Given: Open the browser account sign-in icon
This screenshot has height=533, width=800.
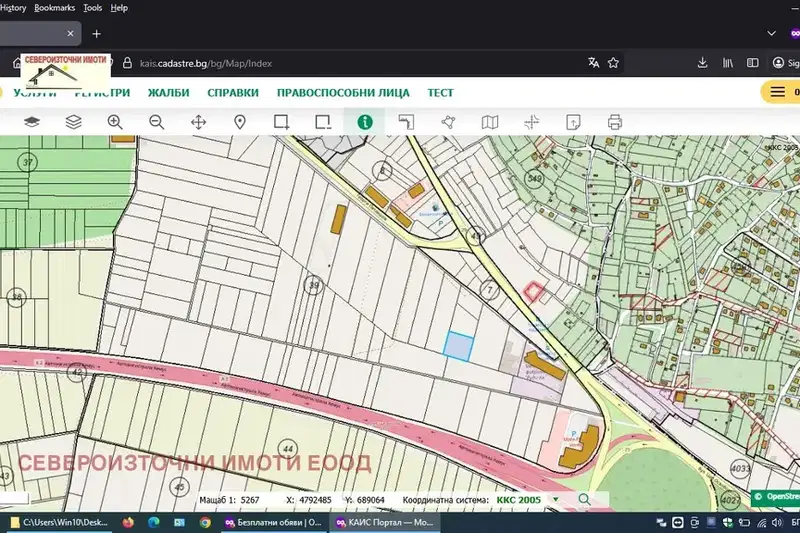Looking at the screenshot, I should click(779, 63).
